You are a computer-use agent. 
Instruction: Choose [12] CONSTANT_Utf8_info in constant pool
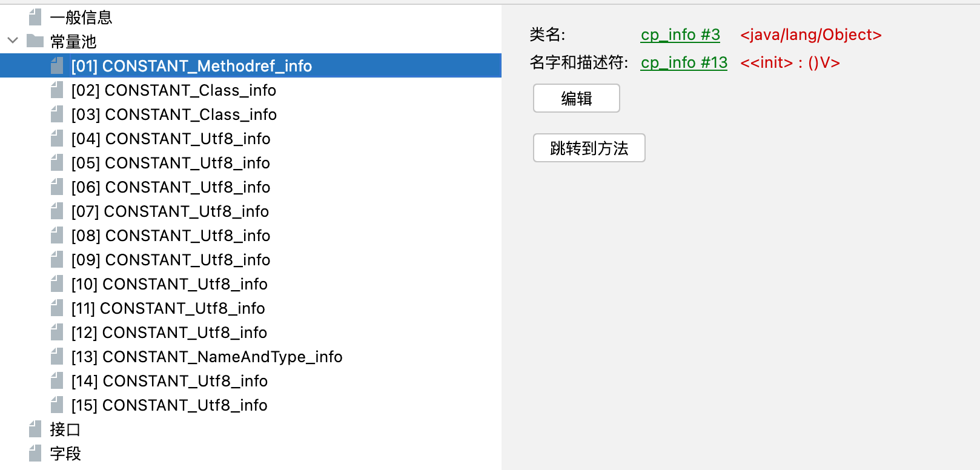[169, 333]
